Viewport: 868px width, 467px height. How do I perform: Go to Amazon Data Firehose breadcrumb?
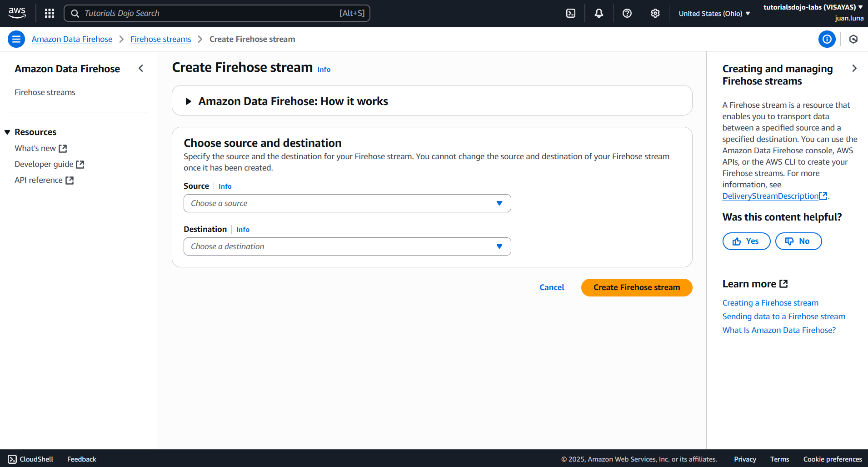click(x=72, y=39)
